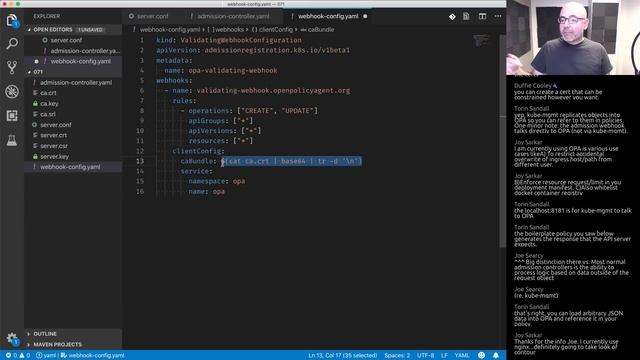Open server.conf in 071 folder

coord(56,125)
